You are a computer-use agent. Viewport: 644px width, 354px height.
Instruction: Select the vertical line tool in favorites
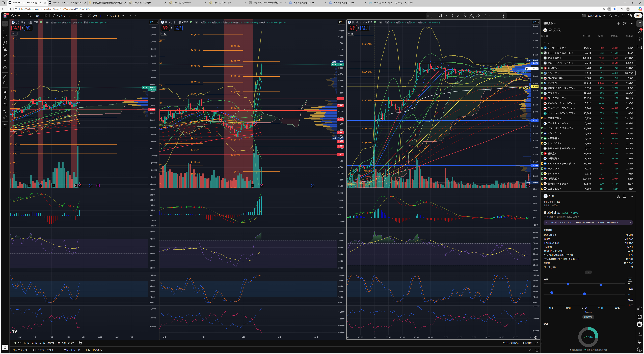coord(452,15)
